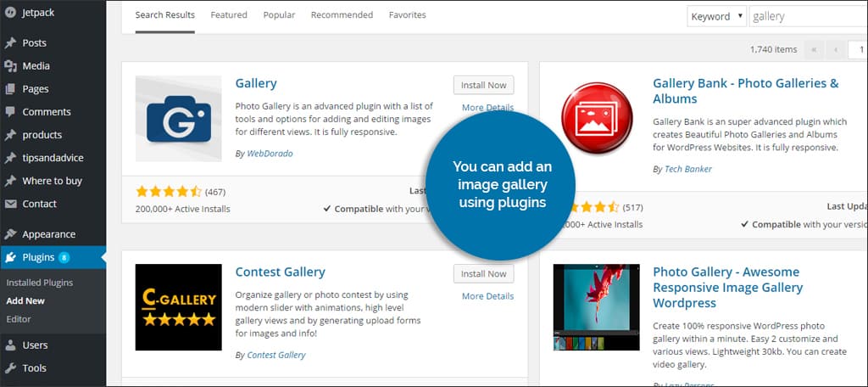Install the Contest Gallery plugin

483,274
